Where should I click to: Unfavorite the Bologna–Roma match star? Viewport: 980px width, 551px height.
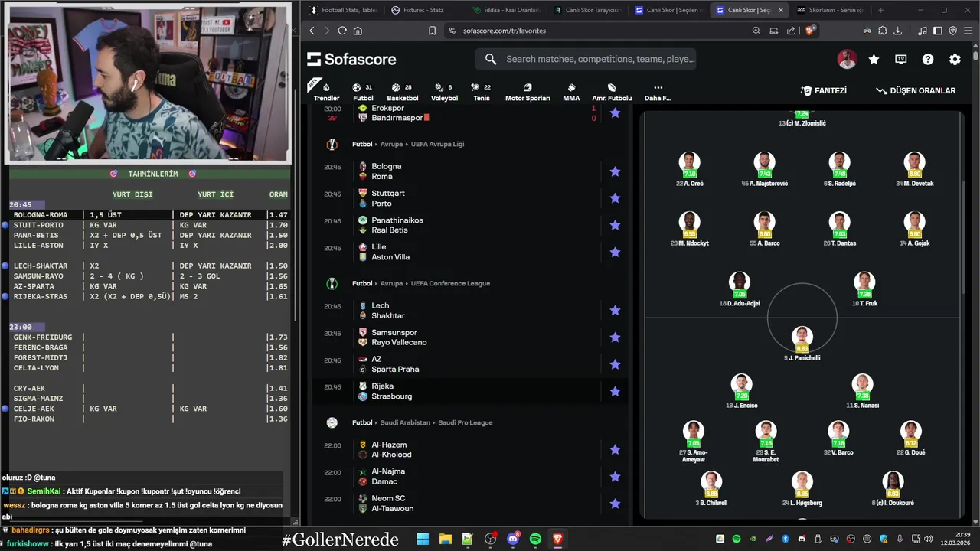[x=615, y=171]
